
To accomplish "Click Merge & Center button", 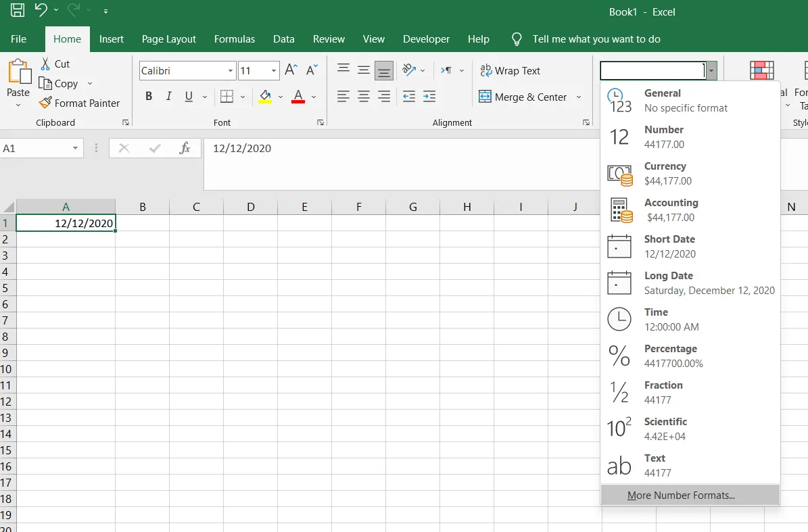I will click(x=523, y=97).
